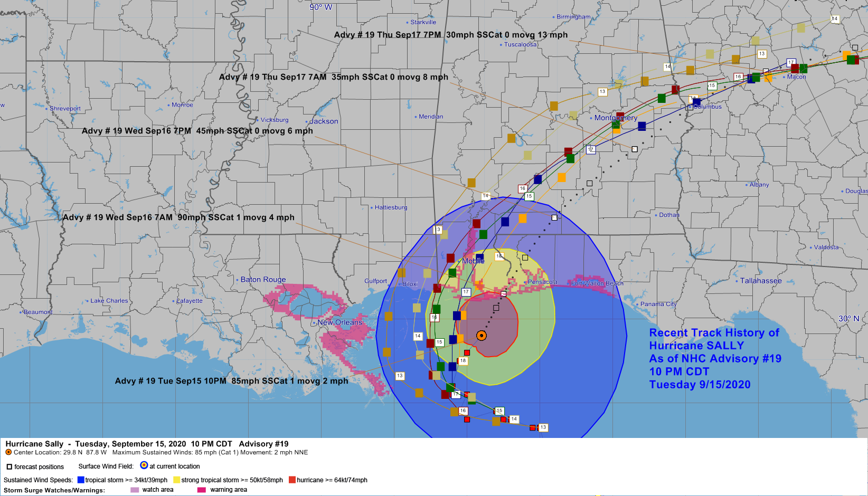Click the Columbus city label
Image resolution: width=868 pixels, height=496 pixels.
coord(707,107)
